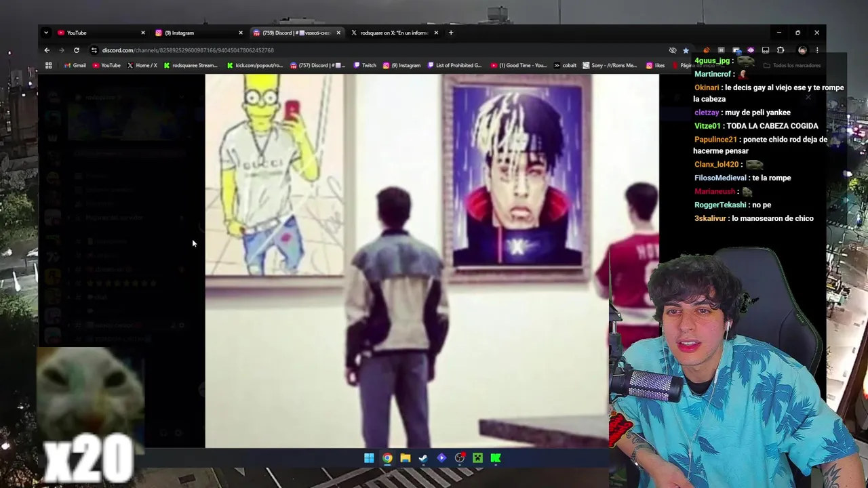The width and height of the screenshot is (868, 488).
Task: Open the kick.com/popout bookmark
Action: [255, 66]
